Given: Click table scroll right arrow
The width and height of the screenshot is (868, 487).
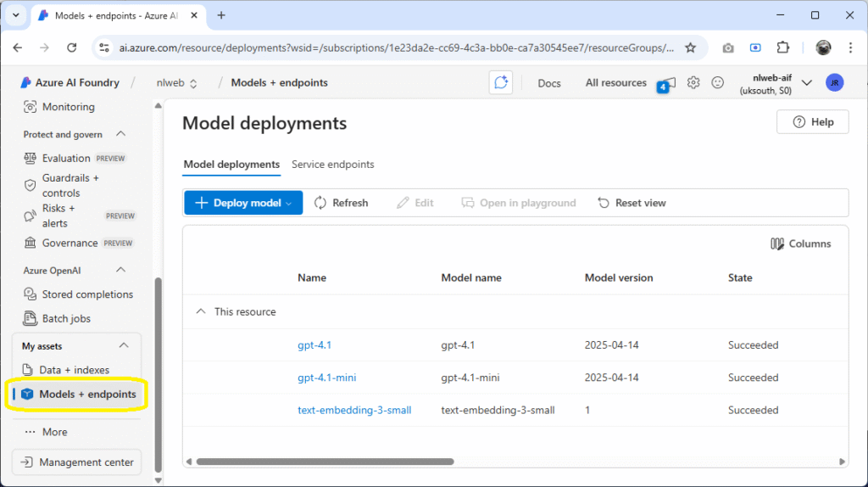Looking at the screenshot, I should pyautogui.click(x=842, y=462).
